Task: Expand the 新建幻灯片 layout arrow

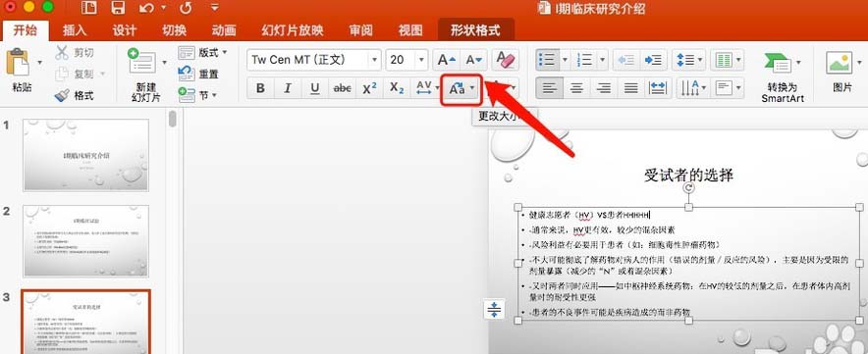Action: (x=164, y=63)
